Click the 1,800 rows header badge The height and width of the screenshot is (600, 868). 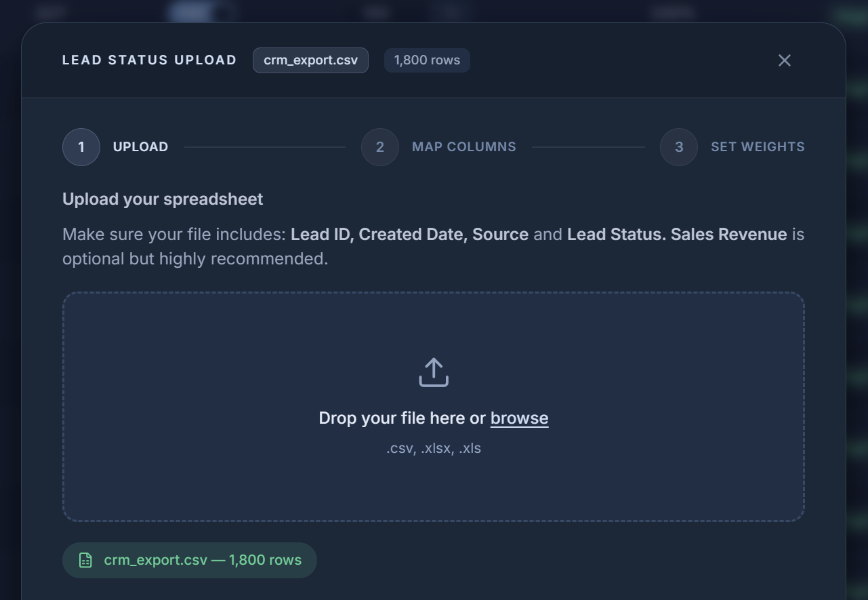[427, 60]
